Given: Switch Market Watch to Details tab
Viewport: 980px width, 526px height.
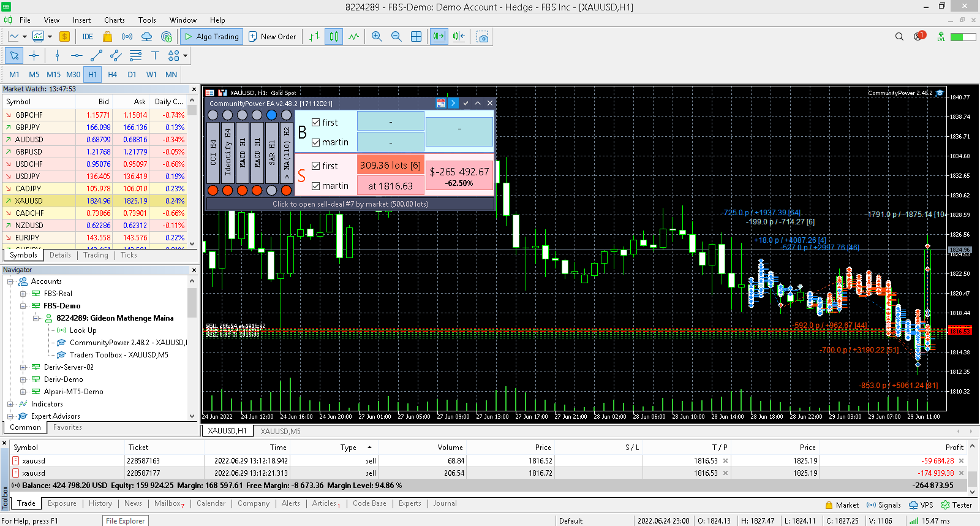Looking at the screenshot, I should pos(60,255).
